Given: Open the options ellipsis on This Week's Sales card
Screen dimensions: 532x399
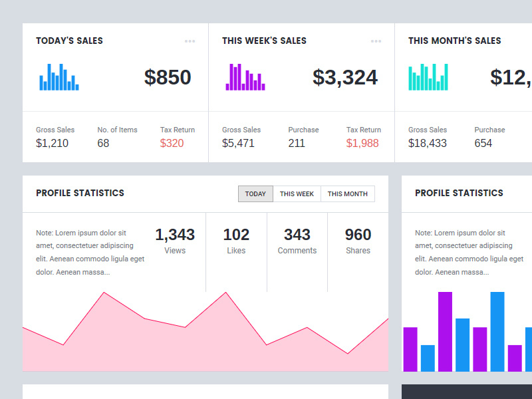Looking at the screenshot, I should 376,41.
